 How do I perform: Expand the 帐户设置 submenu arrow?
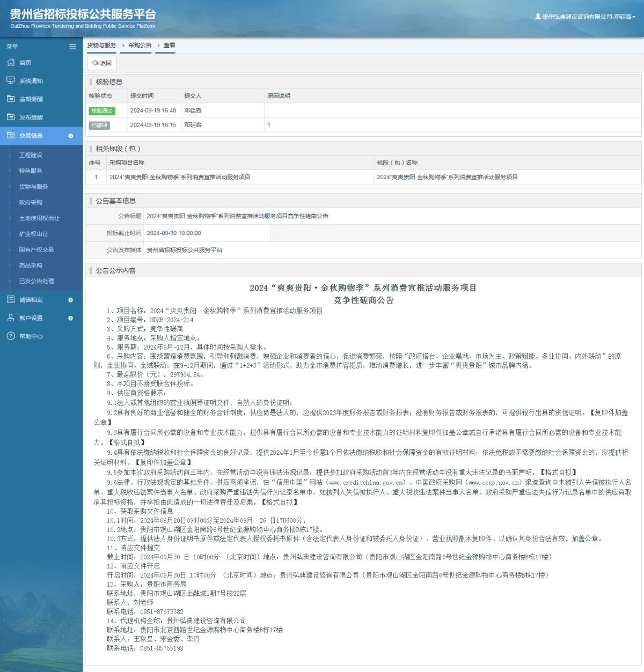[71, 318]
